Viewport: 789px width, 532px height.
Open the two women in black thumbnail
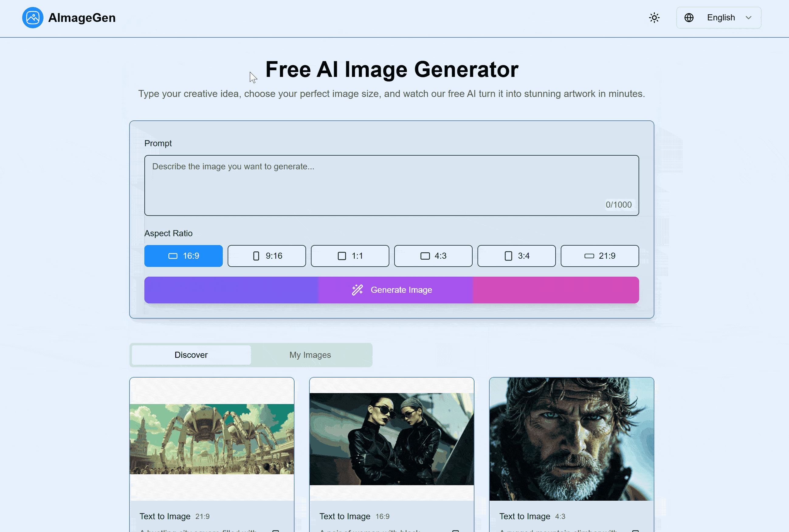click(391, 438)
